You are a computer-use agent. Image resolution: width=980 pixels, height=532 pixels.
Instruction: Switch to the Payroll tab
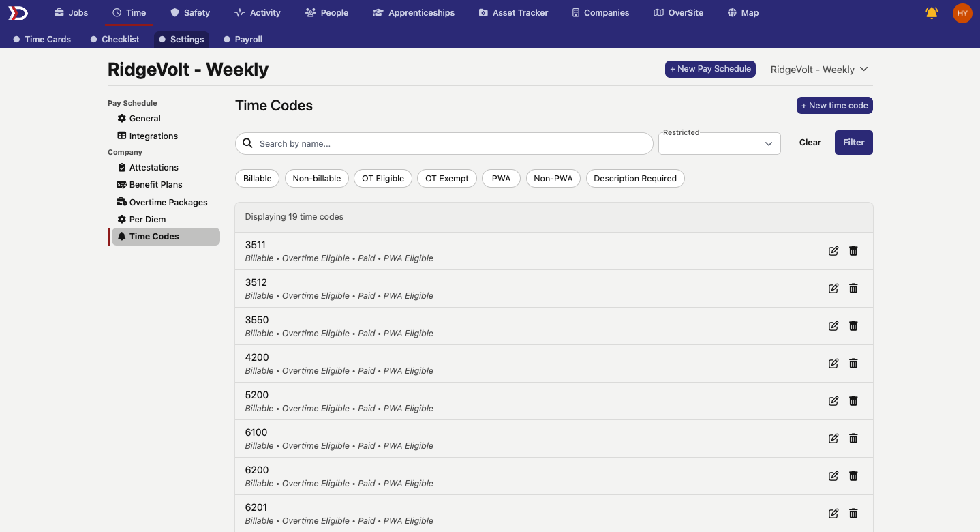pyautogui.click(x=243, y=39)
